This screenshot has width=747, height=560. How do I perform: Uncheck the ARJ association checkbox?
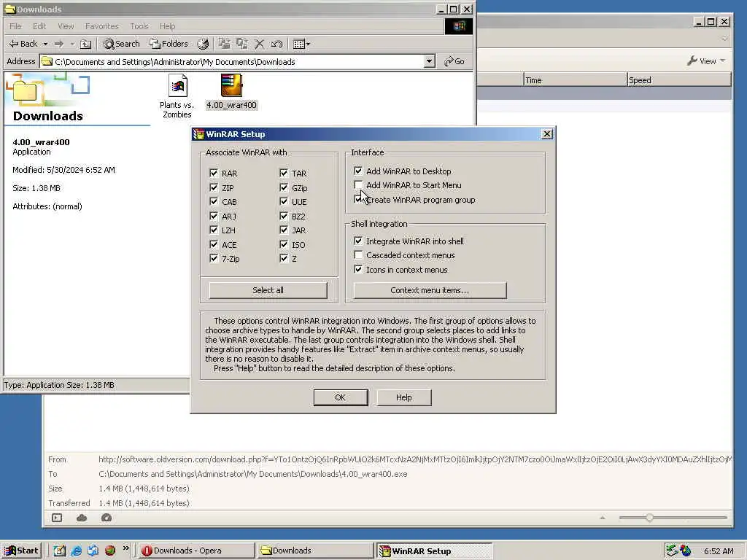214,216
